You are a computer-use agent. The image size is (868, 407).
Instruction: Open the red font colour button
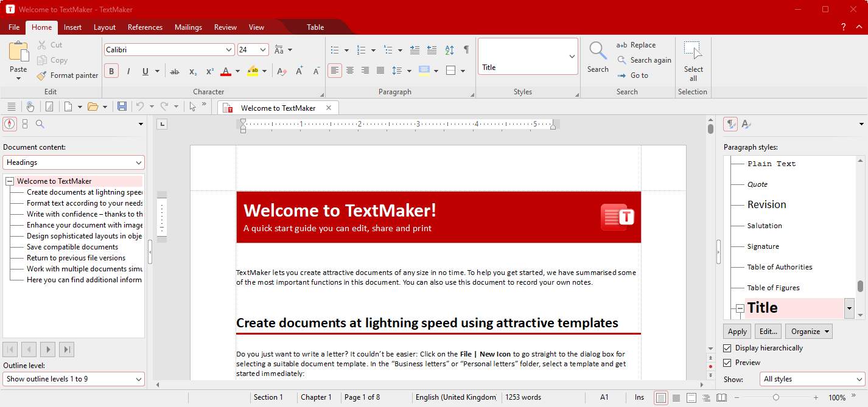[226, 71]
